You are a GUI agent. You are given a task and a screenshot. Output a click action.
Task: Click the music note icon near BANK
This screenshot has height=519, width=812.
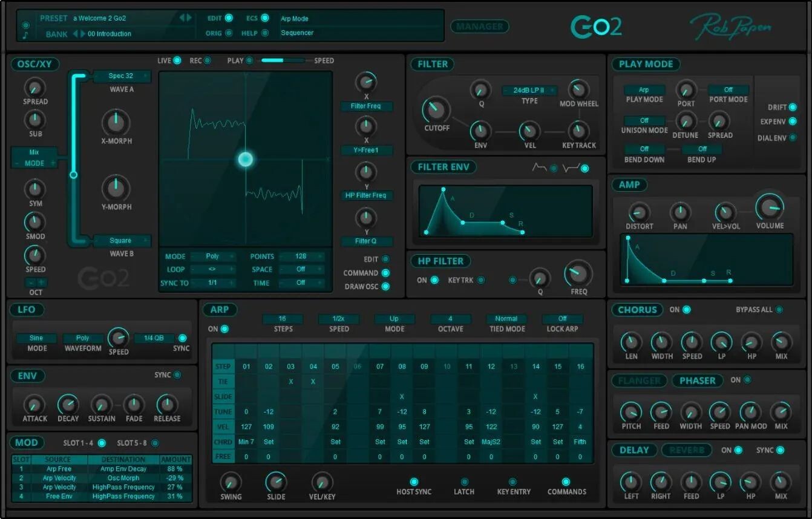tap(25, 35)
